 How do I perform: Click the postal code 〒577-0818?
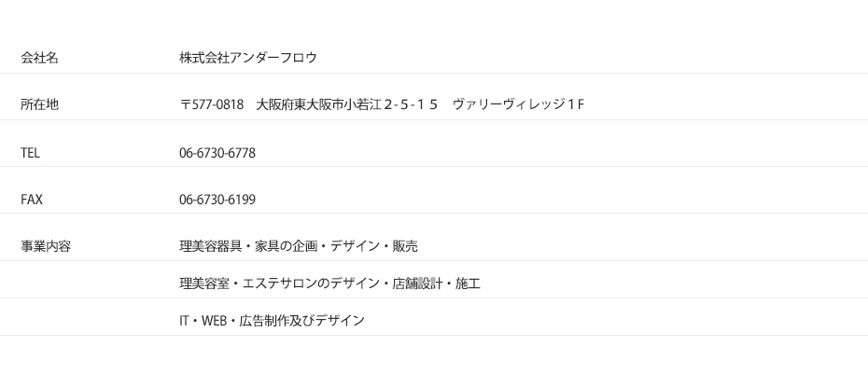pyautogui.click(x=212, y=104)
